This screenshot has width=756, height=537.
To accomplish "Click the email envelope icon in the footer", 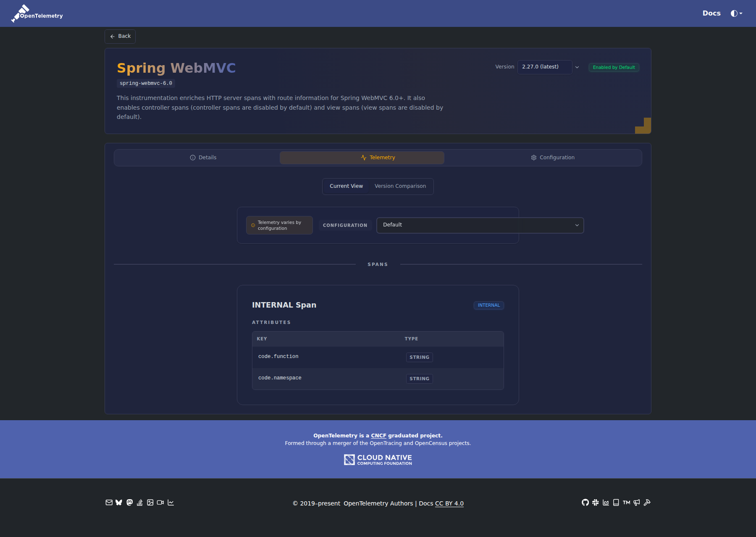I will pyautogui.click(x=109, y=503).
